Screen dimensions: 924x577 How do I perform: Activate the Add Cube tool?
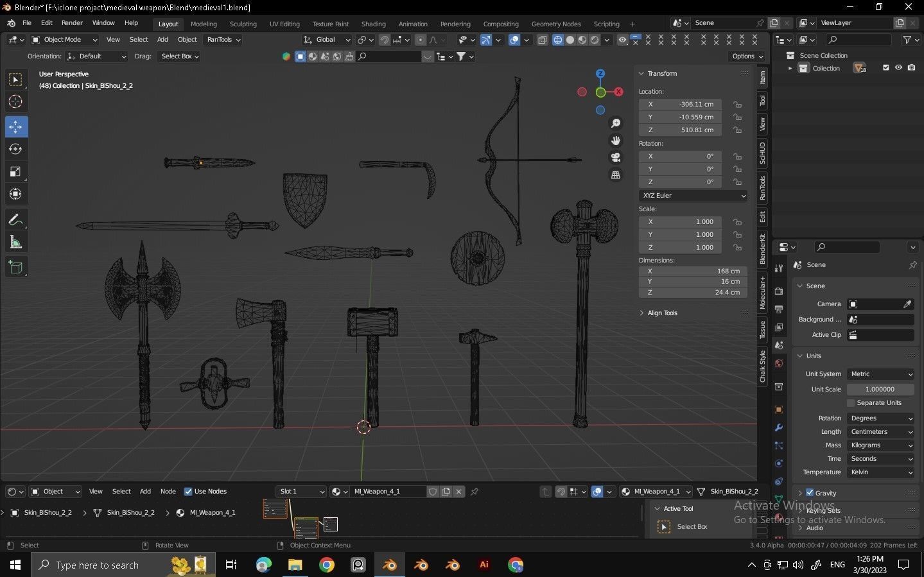coord(15,267)
